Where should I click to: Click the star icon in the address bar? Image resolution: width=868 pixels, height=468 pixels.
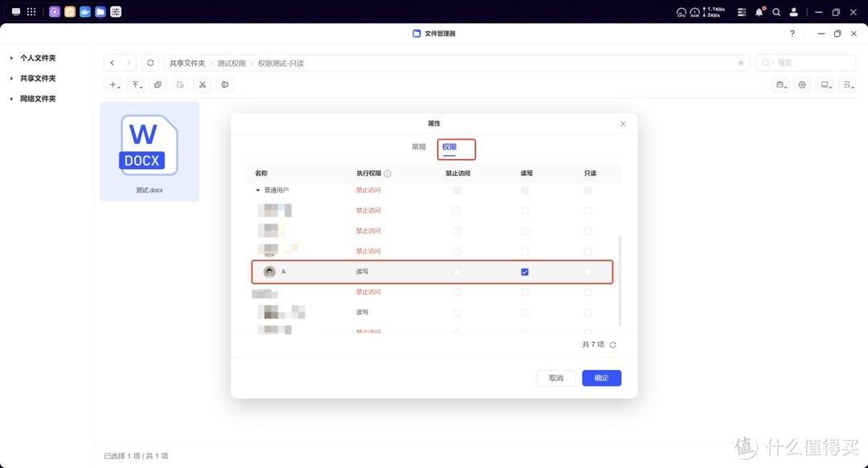(740, 62)
